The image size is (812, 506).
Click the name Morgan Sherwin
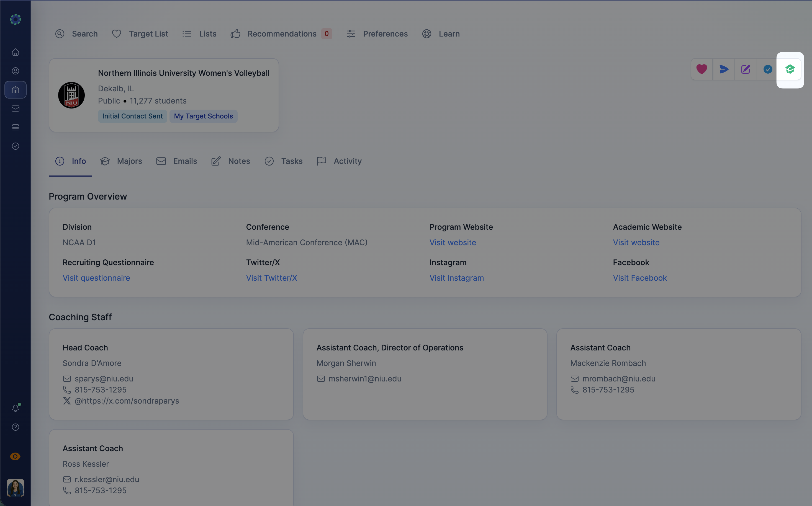point(346,363)
